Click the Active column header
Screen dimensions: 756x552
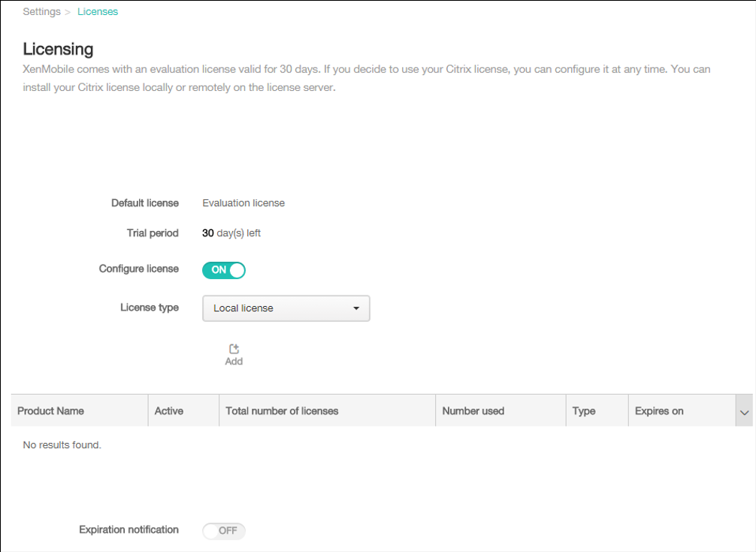(x=169, y=411)
